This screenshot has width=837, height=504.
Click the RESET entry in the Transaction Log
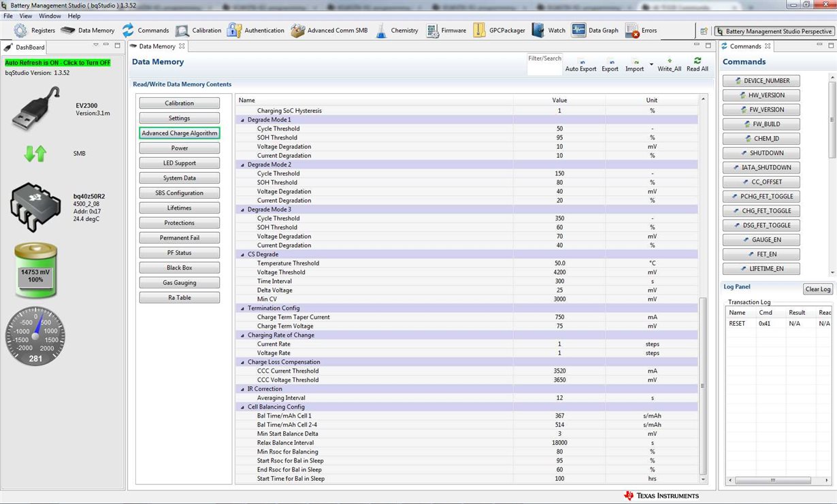pos(737,324)
